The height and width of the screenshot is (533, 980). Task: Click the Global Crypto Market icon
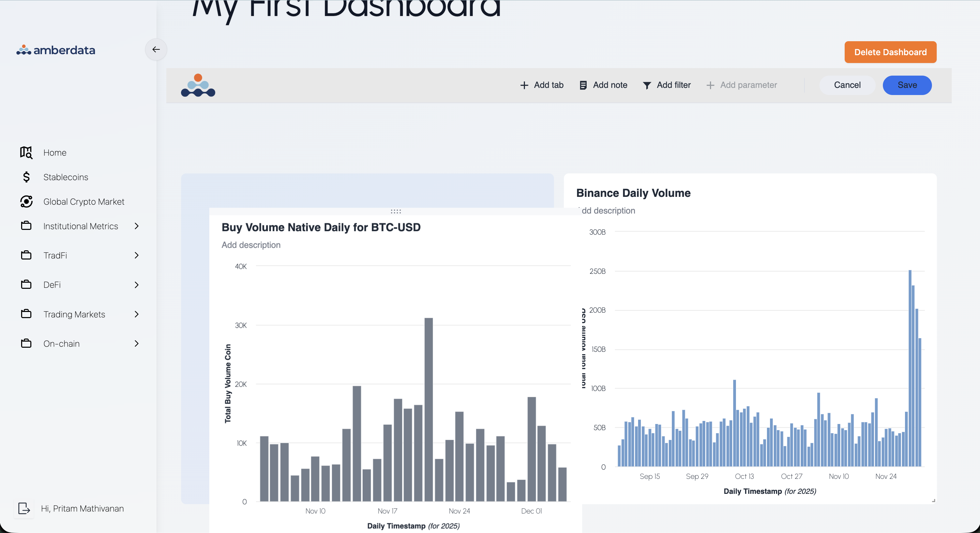point(26,202)
